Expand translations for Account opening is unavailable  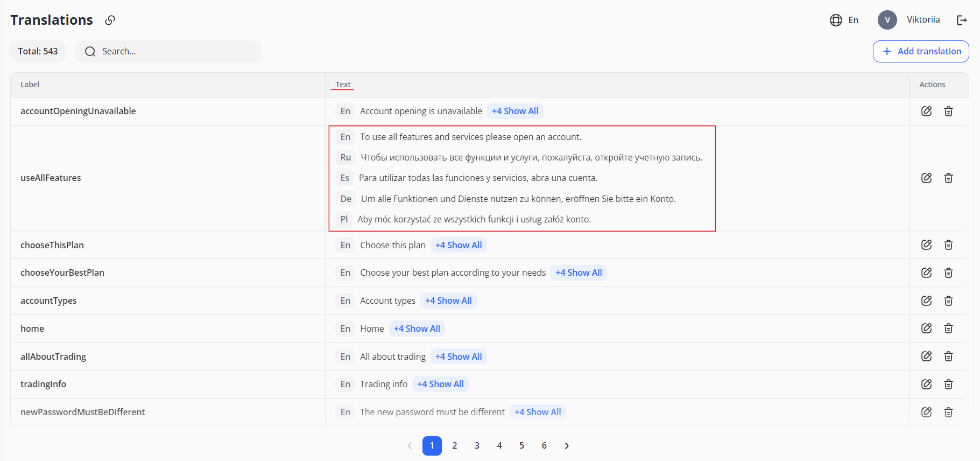(515, 111)
